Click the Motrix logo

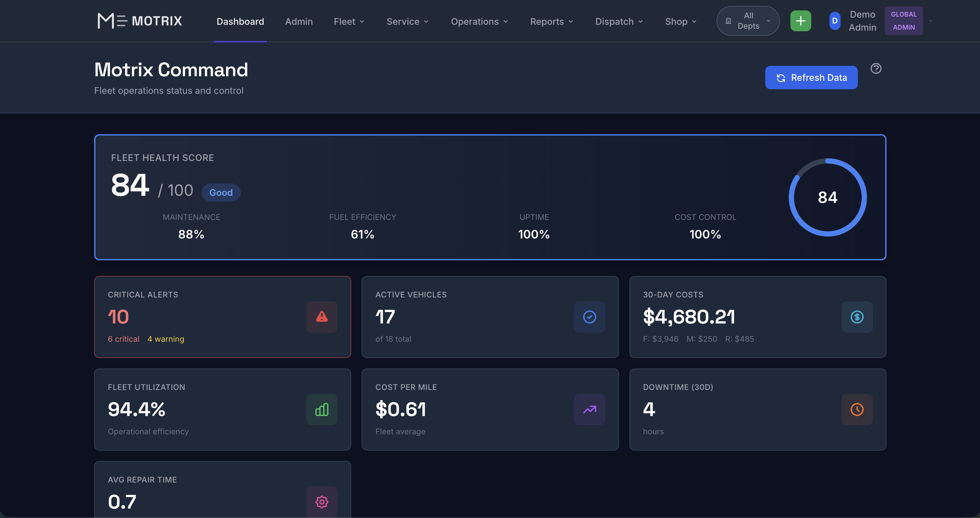pyautogui.click(x=139, y=21)
